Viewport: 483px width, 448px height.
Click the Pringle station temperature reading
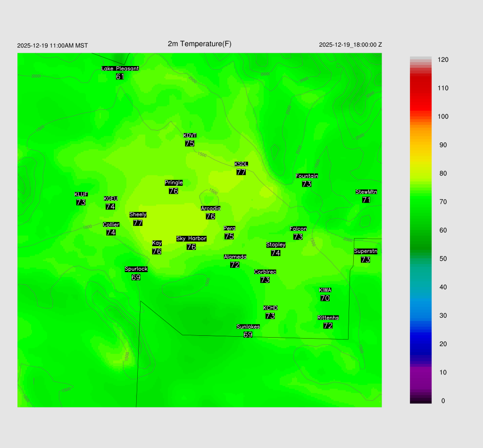point(173,191)
